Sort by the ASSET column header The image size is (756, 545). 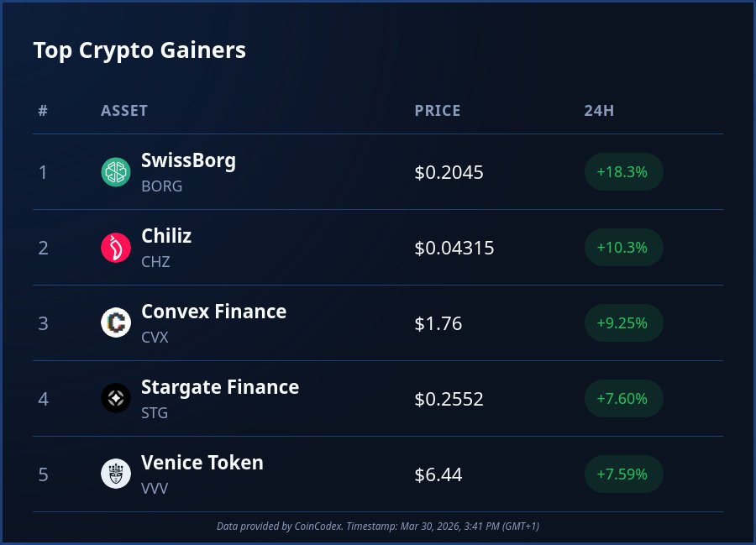pos(124,111)
